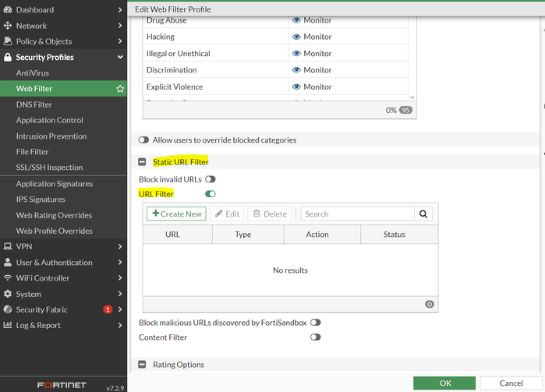This screenshot has width=545, height=392.
Task: Click the Security Fabric notification badge
Action: [x=108, y=309]
